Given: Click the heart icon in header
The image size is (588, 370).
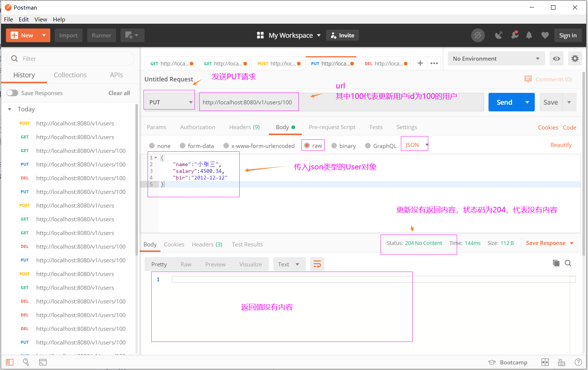Looking at the screenshot, I should (x=545, y=35).
